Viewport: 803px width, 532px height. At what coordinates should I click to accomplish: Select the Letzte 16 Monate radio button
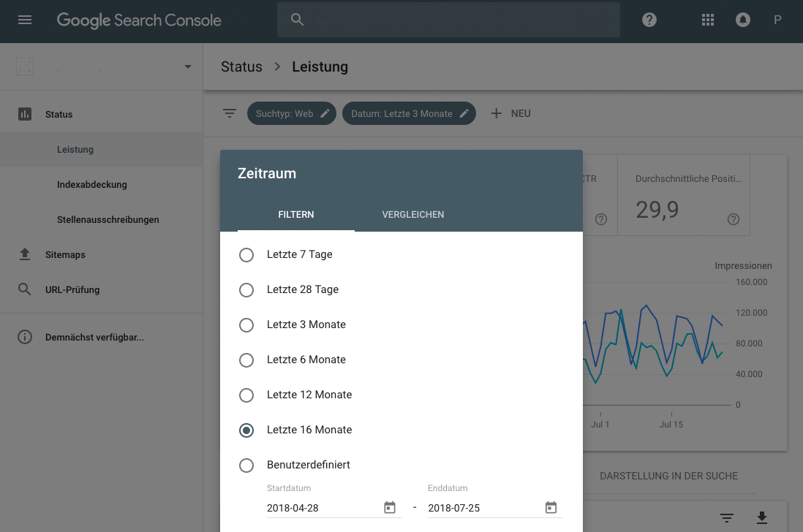(246, 430)
